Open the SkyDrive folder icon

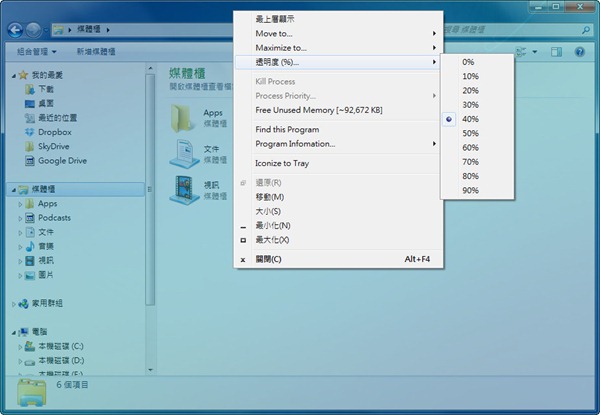tap(29, 146)
